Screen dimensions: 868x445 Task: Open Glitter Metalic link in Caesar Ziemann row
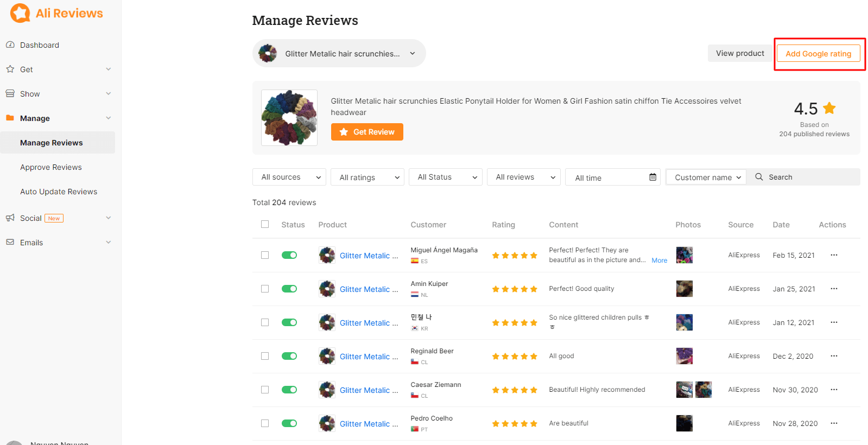coord(369,390)
